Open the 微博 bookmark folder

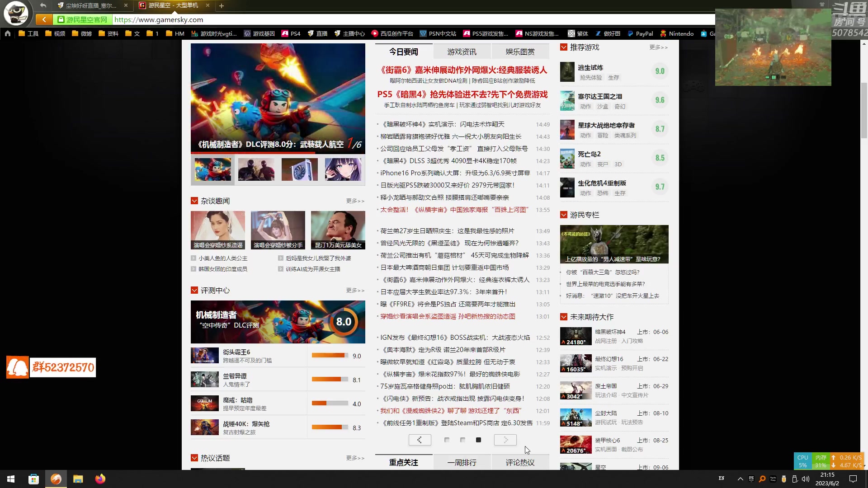tap(82, 33)
